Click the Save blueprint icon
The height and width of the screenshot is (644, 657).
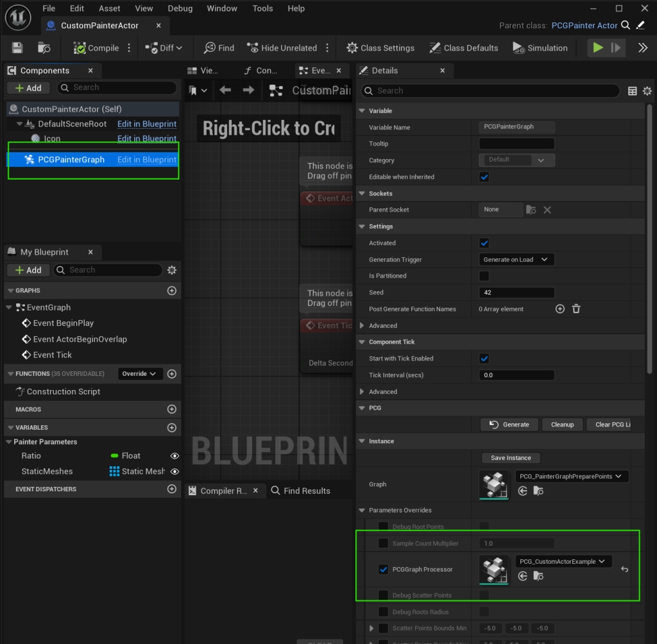click(x=17, y=48)
